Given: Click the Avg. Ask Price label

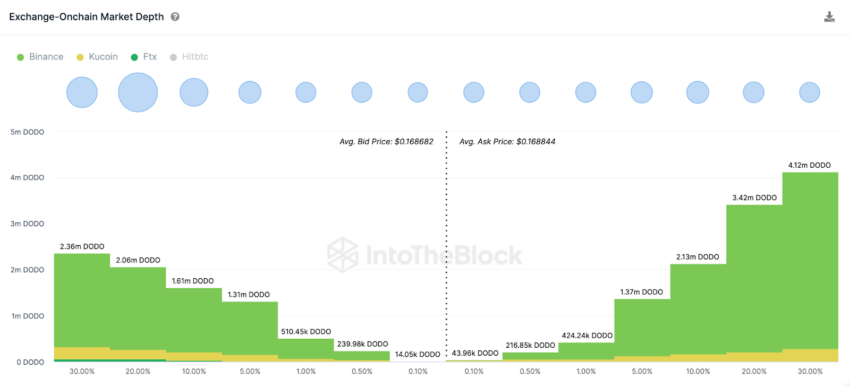Looking at the screenshot, I should [507, 141].
